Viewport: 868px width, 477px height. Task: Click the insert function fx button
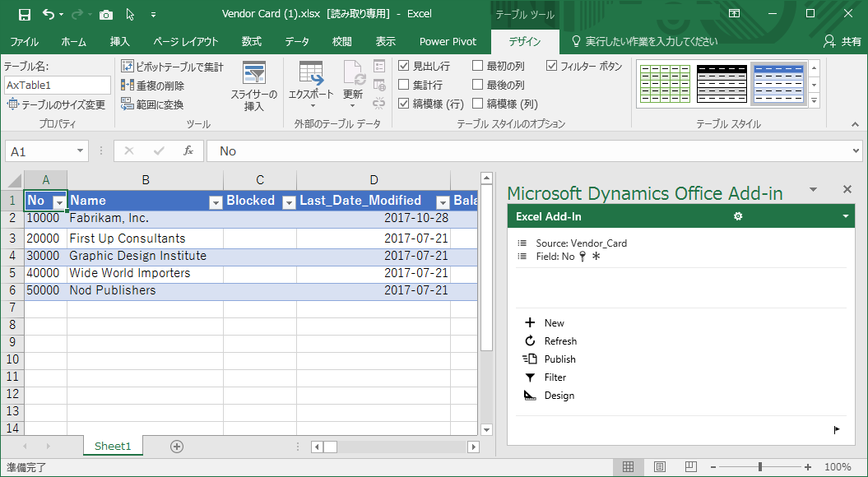pos(188,151)
